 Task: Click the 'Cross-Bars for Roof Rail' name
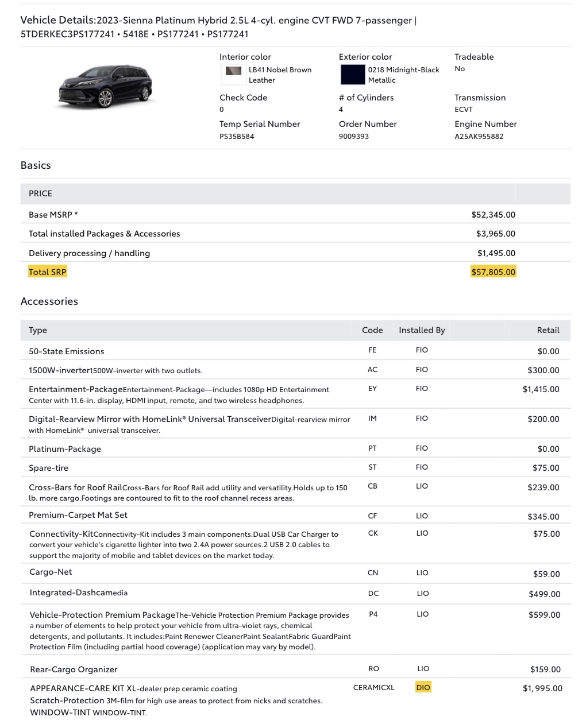pos(76,487)
